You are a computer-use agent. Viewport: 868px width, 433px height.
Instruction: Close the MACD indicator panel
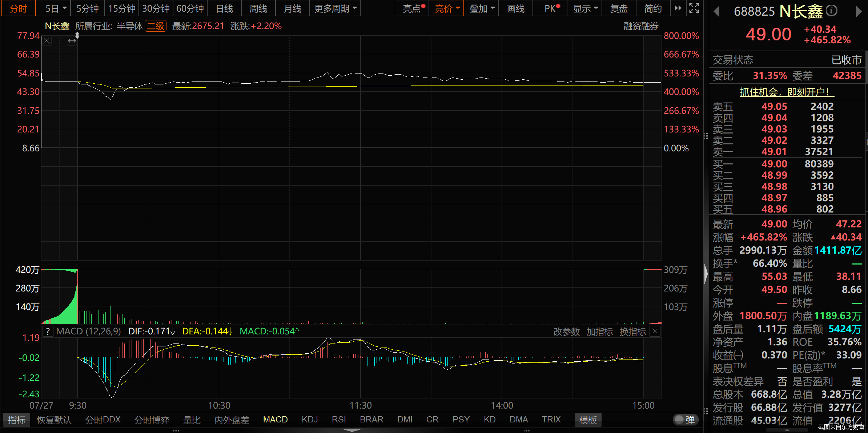tap(655, 331)
